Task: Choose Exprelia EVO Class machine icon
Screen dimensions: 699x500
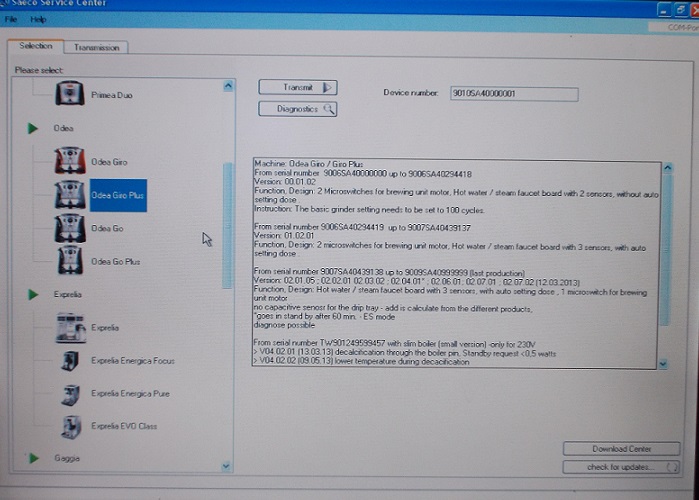Action: [69, 426]
